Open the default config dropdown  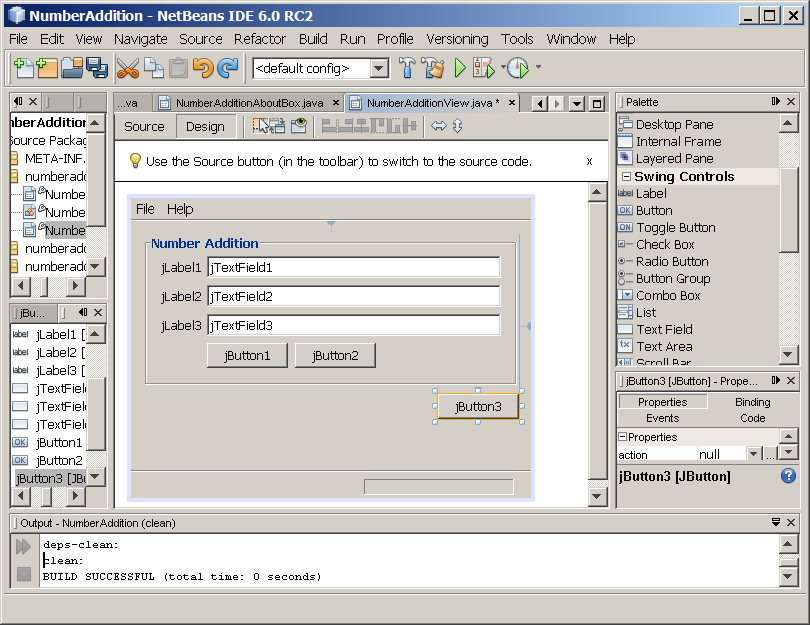click(x=379, y=68)
